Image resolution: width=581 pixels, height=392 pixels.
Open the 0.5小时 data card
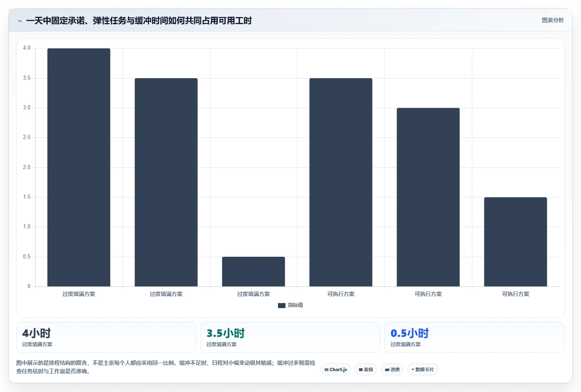[x=474, y=337]
